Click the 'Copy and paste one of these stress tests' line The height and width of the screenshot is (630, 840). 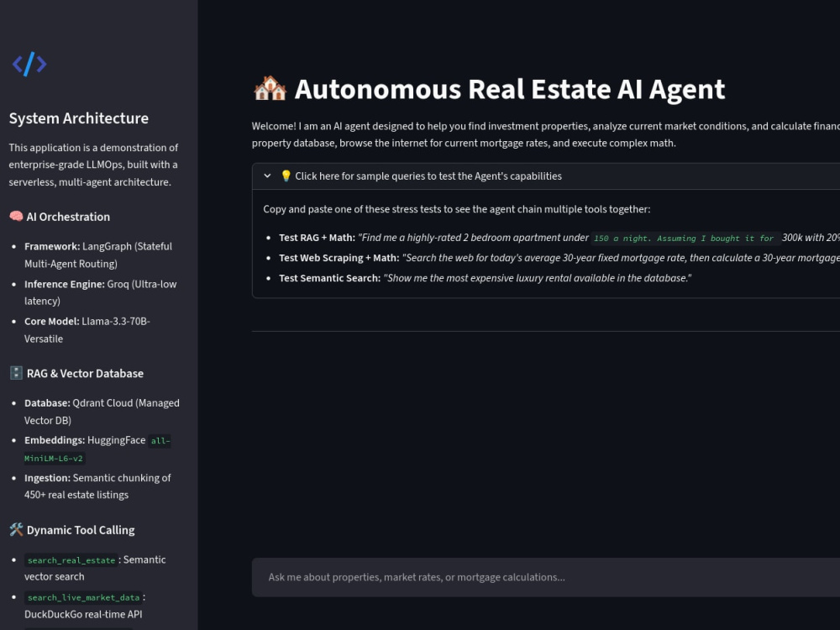pos(456,209)
